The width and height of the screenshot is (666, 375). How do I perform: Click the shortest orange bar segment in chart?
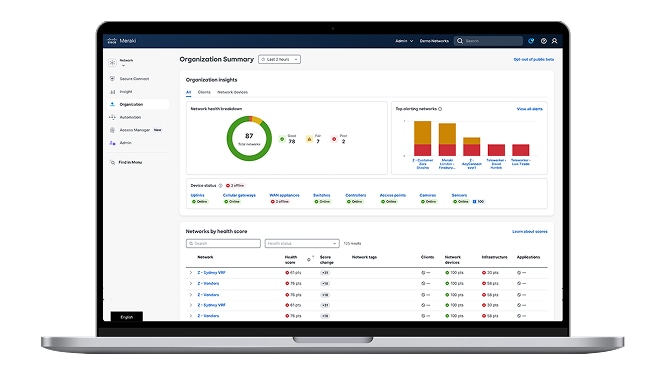[471, 141]
